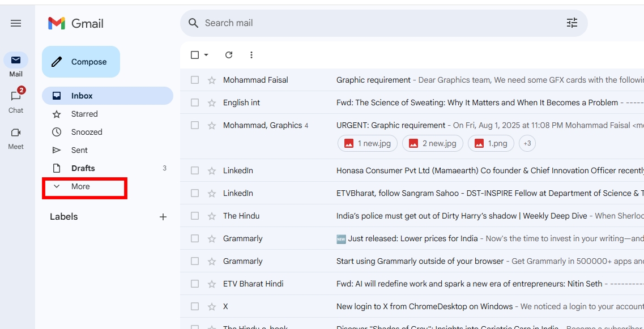Open the hamburger main menu

tap(16, 23)
